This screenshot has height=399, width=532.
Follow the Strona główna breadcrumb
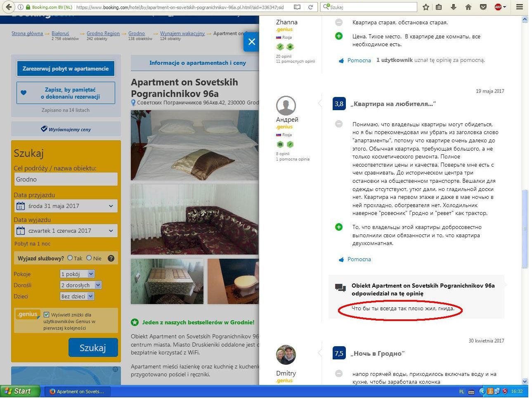[x=27, y=33]
